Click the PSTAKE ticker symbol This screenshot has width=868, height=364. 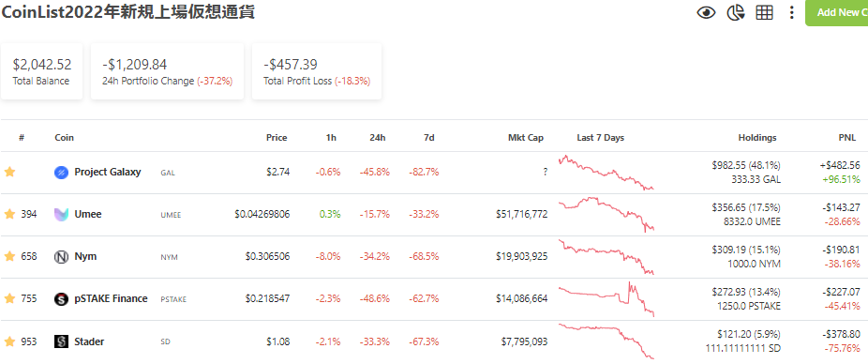tap(173, 299)
